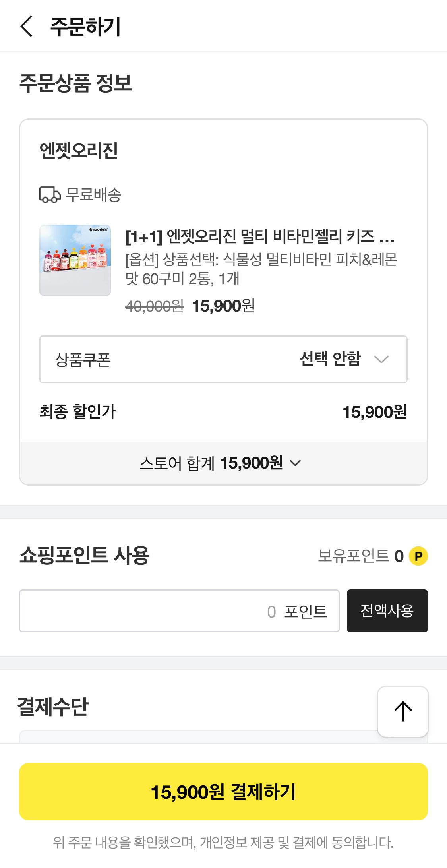
Task: Tap the 엔젯오리진 store name
Action: click(x=79, y=151)
